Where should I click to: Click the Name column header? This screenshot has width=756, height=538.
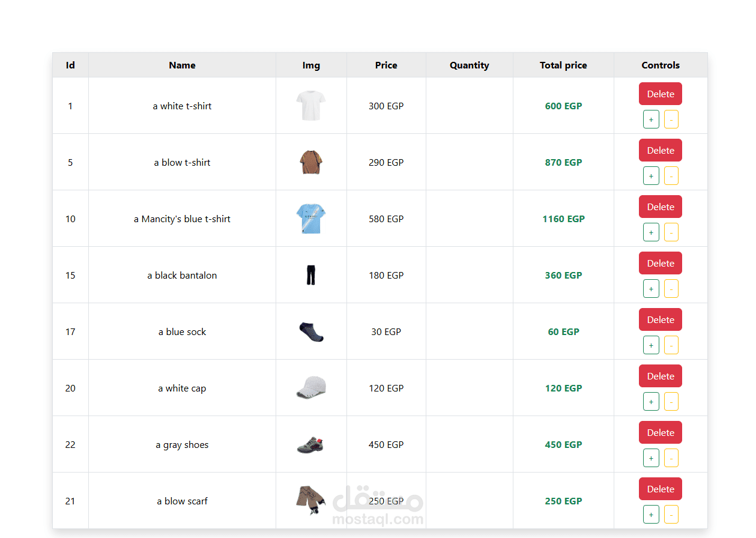tap(182, 65)
